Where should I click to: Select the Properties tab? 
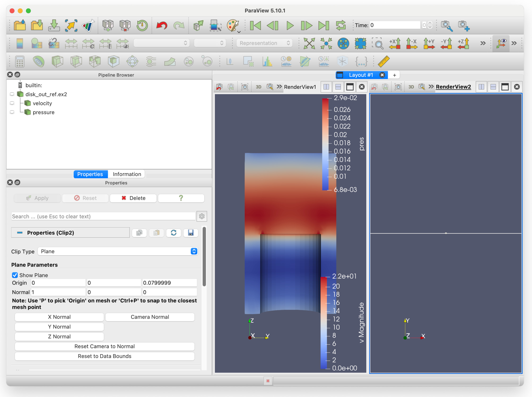tap(90, 174)
